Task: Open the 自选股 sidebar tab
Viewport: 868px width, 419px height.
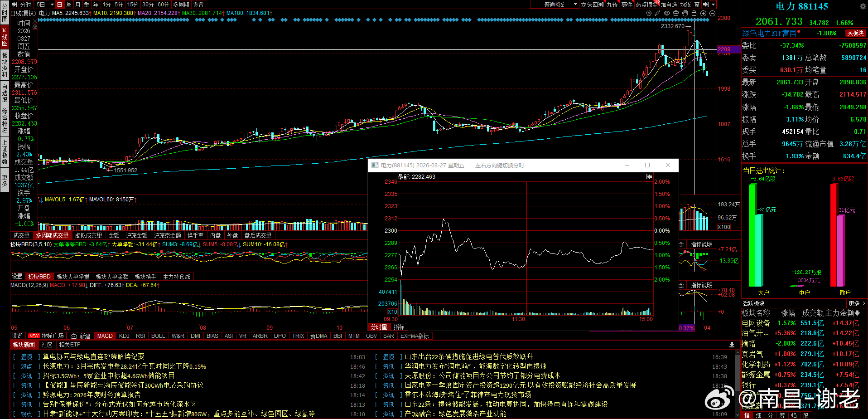Action: (x=5, y=93)
